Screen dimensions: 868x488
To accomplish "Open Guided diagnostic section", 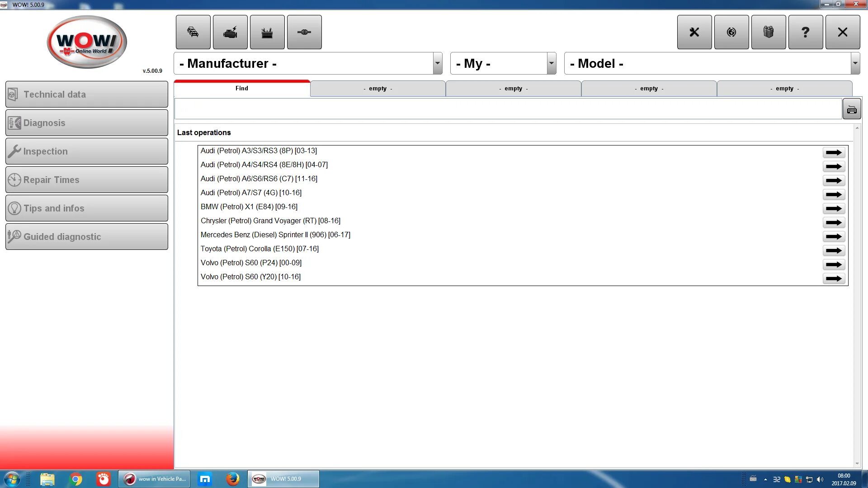I will click(x=87, y=237).
